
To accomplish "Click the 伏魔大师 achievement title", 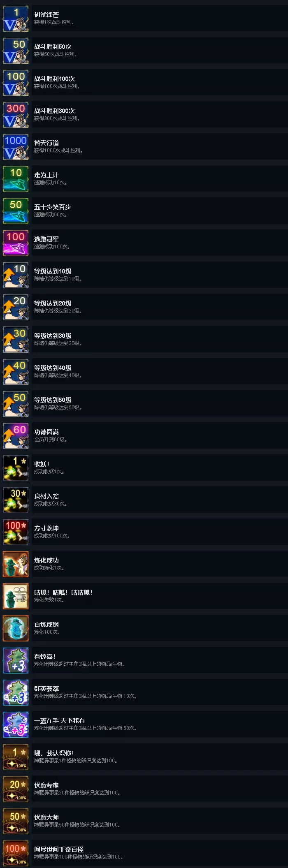I will 46,817.
